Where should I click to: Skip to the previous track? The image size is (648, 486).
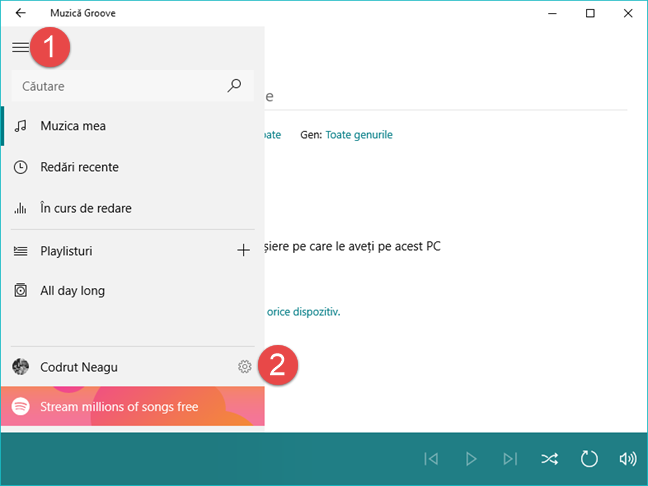[x=431, y=459]
